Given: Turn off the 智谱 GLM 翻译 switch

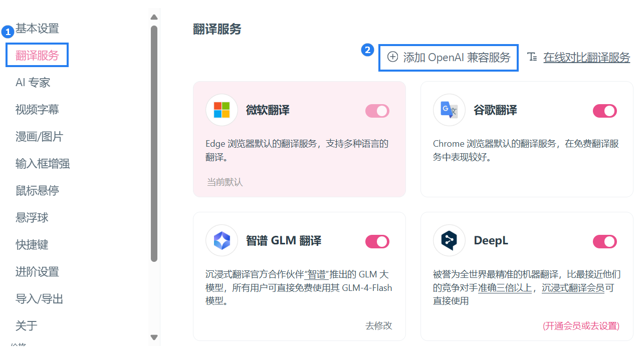Looking at the screenshot, I should pos(377,242).
